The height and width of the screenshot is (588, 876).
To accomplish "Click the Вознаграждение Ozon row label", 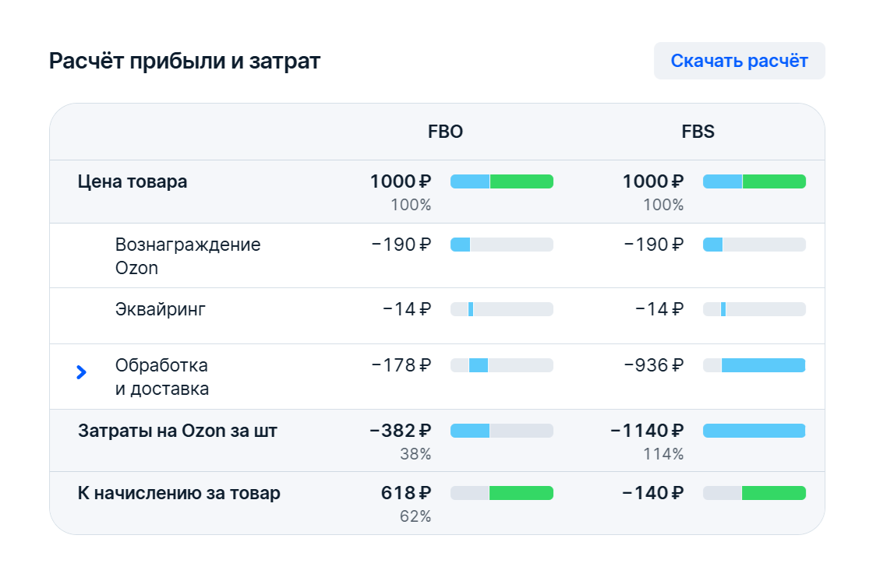I will coord(188,256).
